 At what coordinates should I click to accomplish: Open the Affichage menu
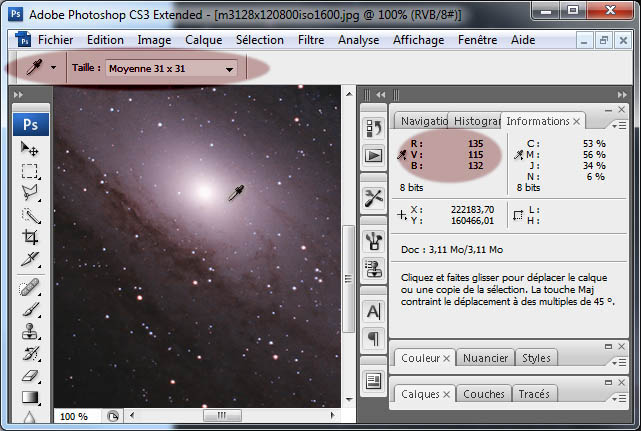(419, 40)
